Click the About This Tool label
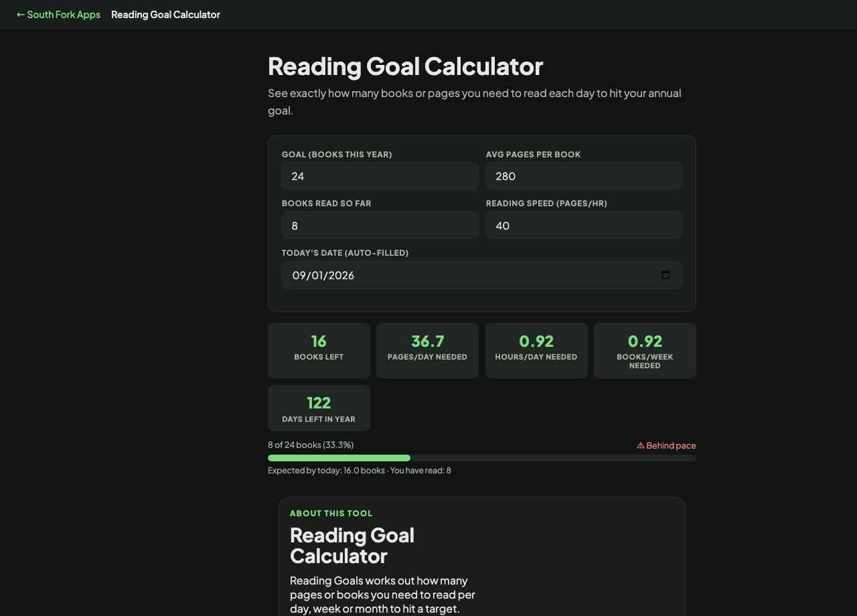857x616 pixels. pyautogui.click(x=331, y=514)
